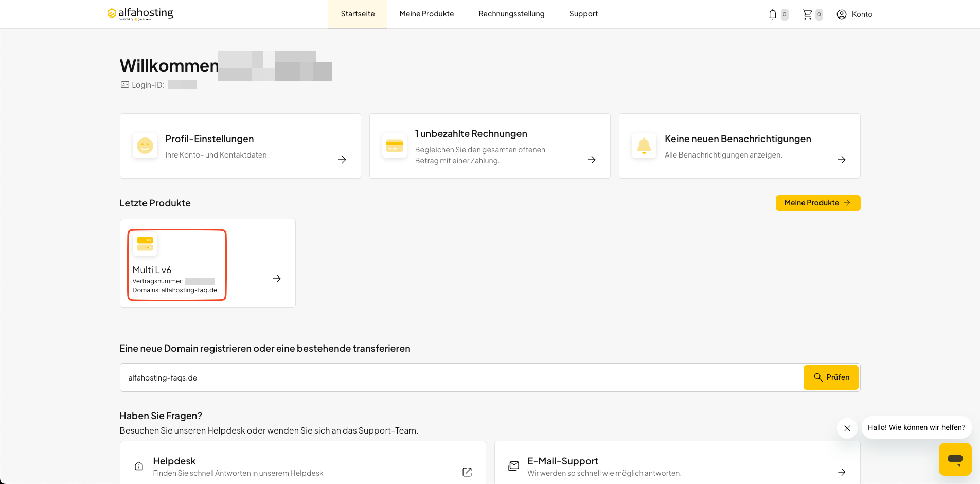The image size is (980, 484).
Task: Open the Startseite tab
Action: 358,14
